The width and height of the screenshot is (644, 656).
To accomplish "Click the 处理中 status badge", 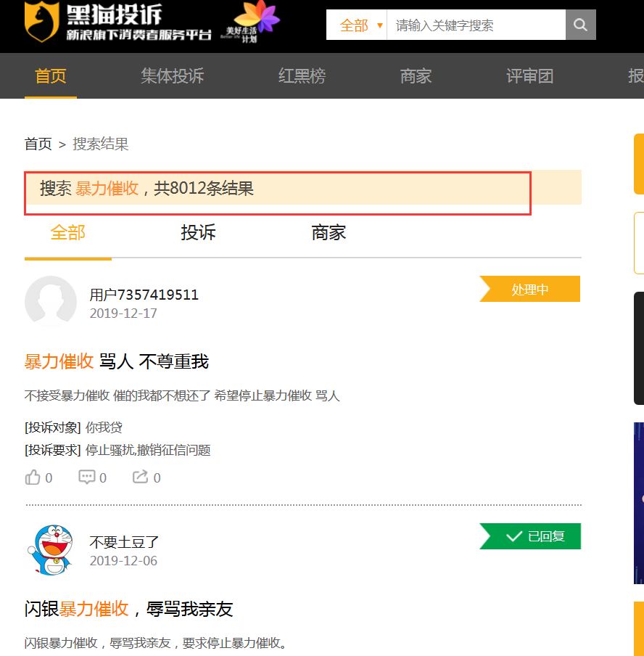I will (x=529, y=289).
